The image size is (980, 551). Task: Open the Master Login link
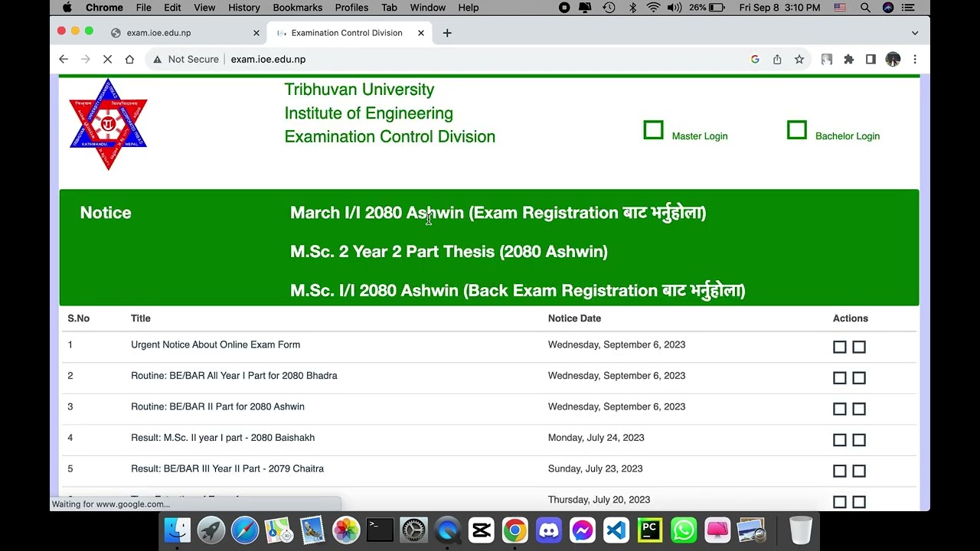700,136
